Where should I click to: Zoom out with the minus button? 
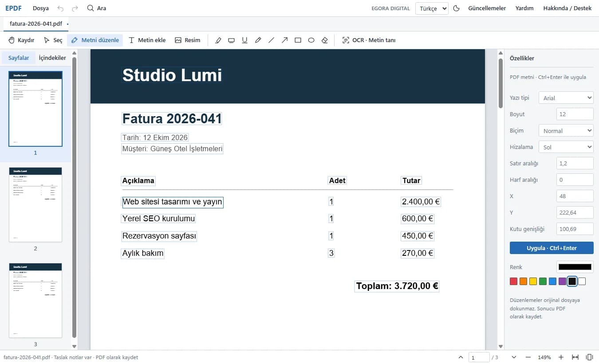click(x=528, y=357)
